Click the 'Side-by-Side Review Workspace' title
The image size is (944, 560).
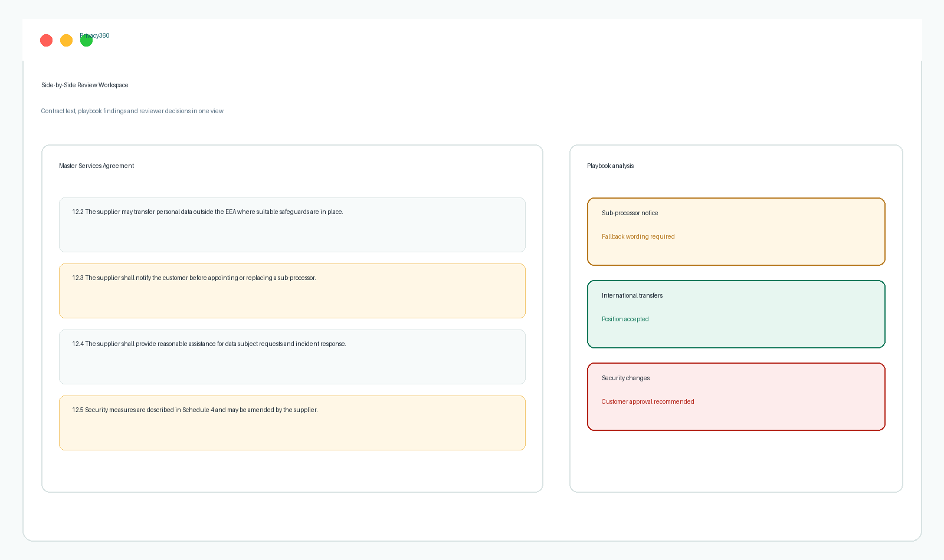pyautogui.click(x=84, y=85)
